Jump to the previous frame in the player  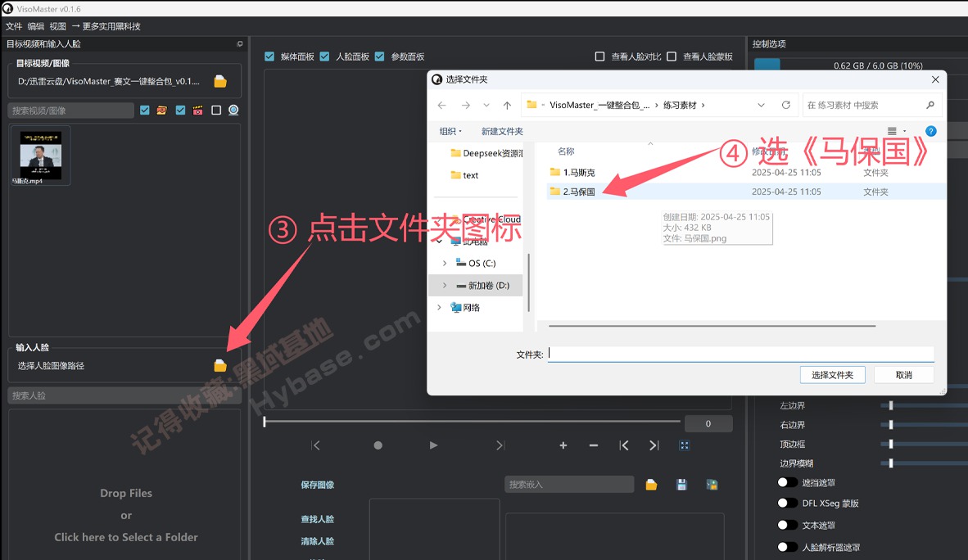(315, 445)
